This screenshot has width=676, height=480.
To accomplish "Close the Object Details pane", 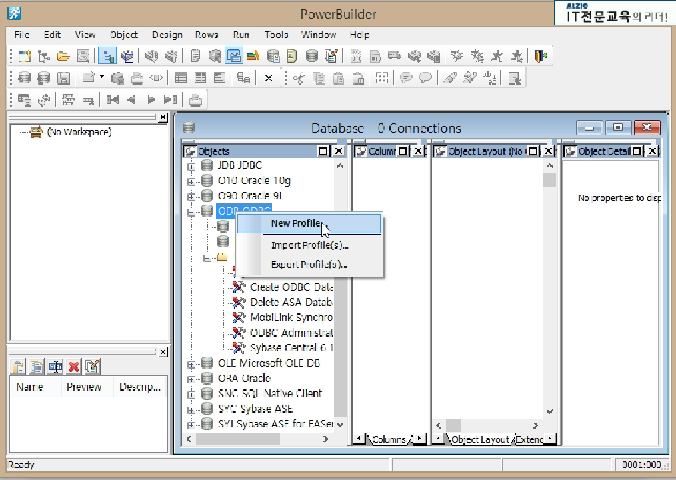I will coord(652,151).
